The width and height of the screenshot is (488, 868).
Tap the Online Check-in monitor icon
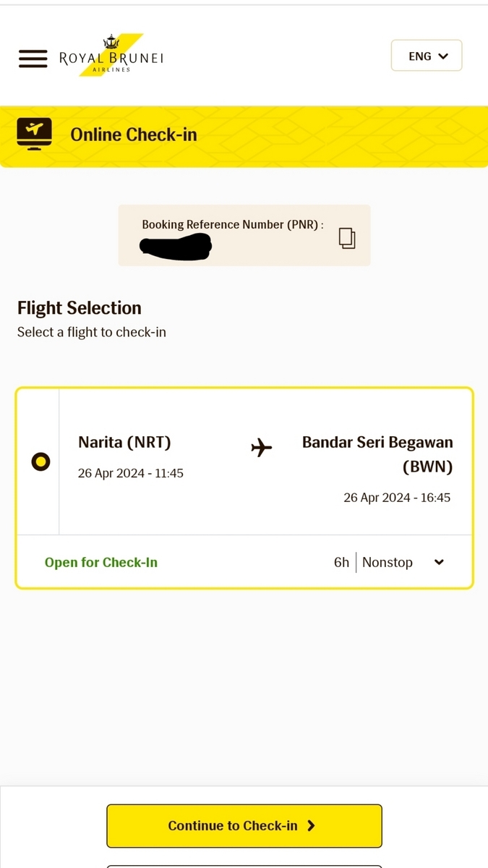point(34,135)
